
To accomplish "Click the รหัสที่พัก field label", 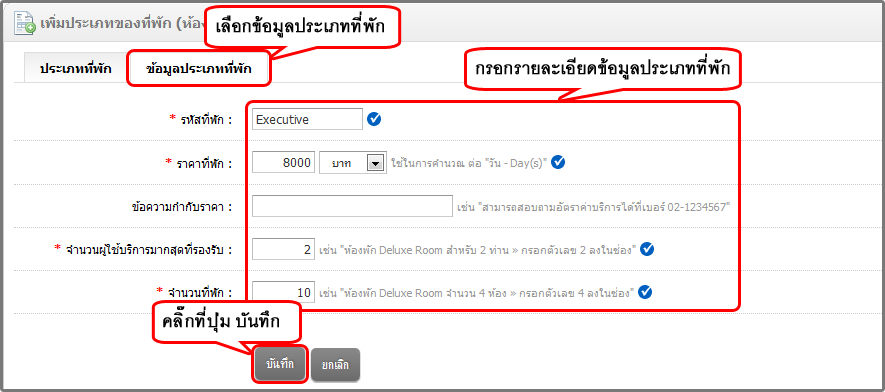I will (206, 120).
